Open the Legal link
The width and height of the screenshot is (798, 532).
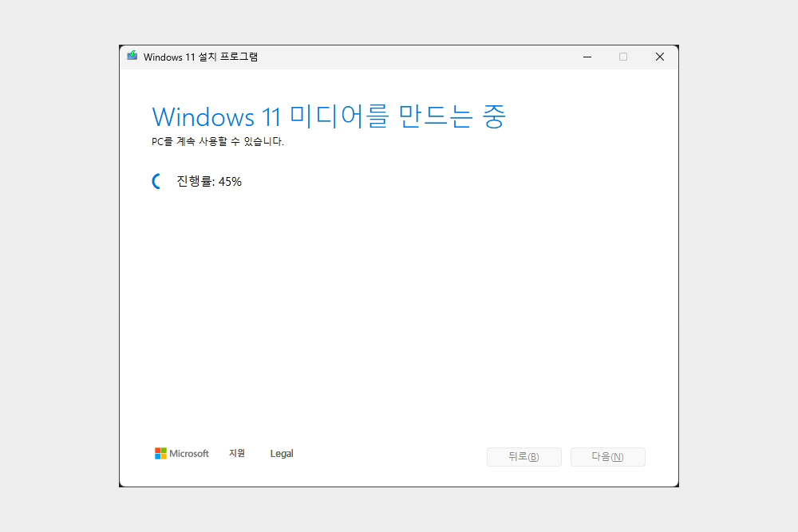click(x=282, y=454)
